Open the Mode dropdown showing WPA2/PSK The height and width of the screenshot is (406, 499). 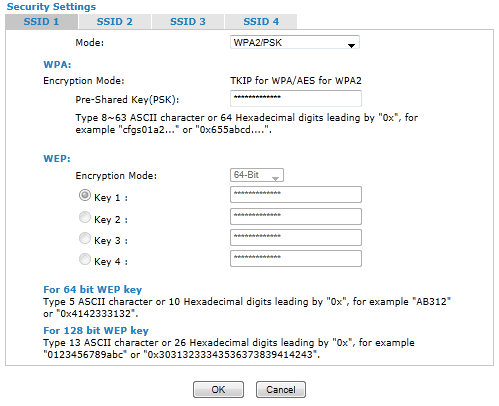point(295,43)
